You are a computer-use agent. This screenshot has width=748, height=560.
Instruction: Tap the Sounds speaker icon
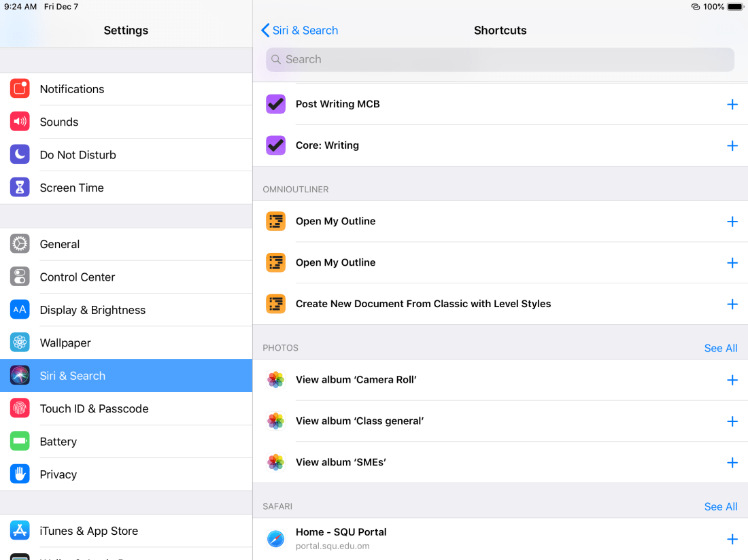tap(20, 122)
